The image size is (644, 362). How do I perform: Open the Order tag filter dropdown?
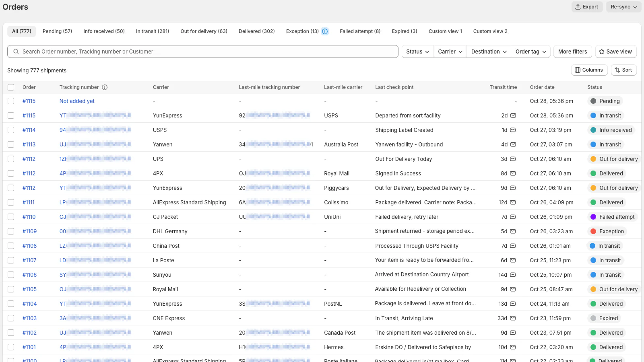tap(531, 51)
